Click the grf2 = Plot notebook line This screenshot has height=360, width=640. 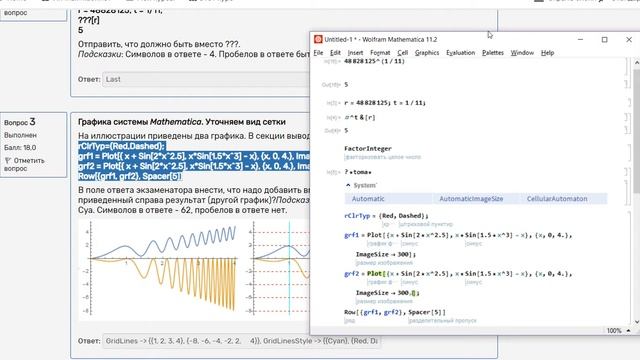pos(458,273)
